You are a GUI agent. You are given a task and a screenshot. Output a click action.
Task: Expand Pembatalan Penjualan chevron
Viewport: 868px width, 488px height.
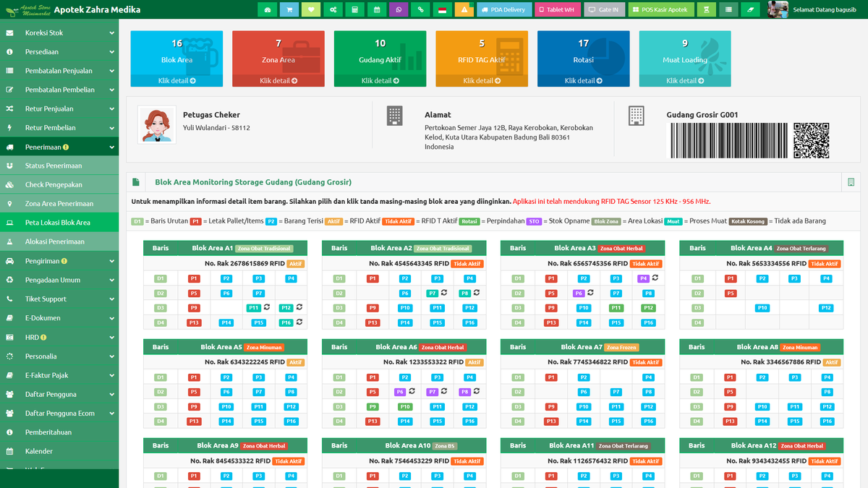[112, 71]
